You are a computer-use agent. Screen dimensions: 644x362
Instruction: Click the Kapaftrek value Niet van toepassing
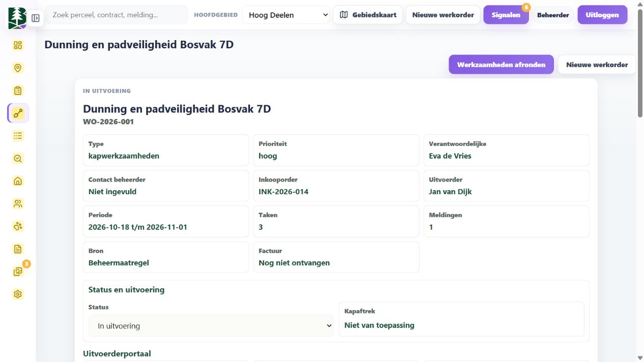click(x=379, y=325)
